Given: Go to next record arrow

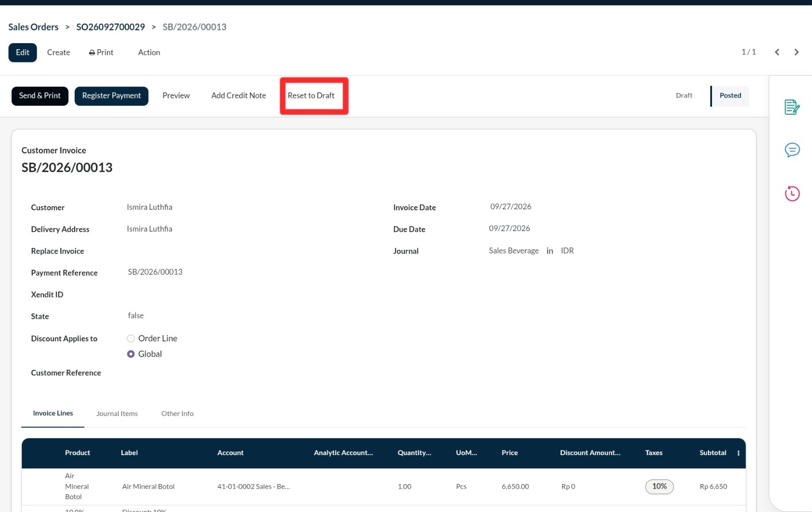Looking at the screenshot, I should (x=797, y=52).
